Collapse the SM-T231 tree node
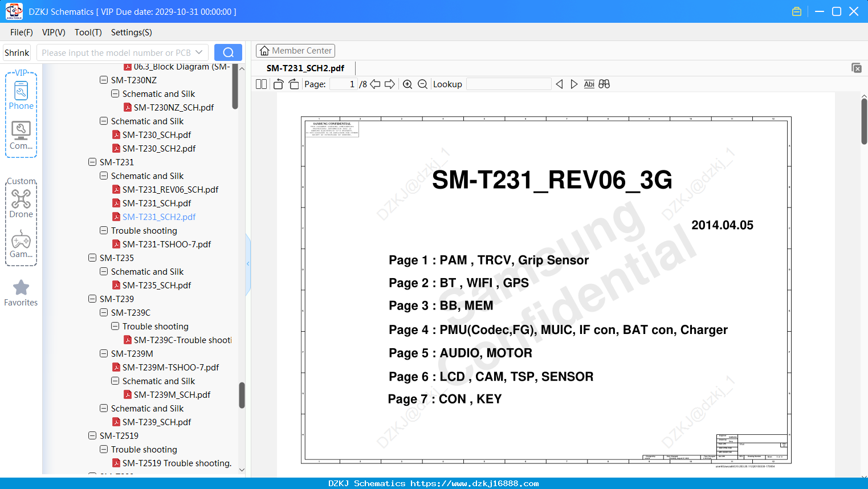 pos(92,162)
